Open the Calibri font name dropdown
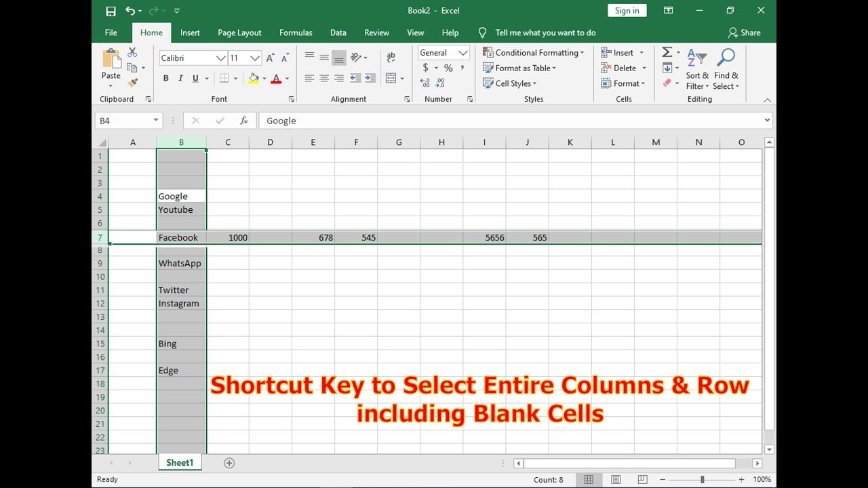 click(220, 58)
